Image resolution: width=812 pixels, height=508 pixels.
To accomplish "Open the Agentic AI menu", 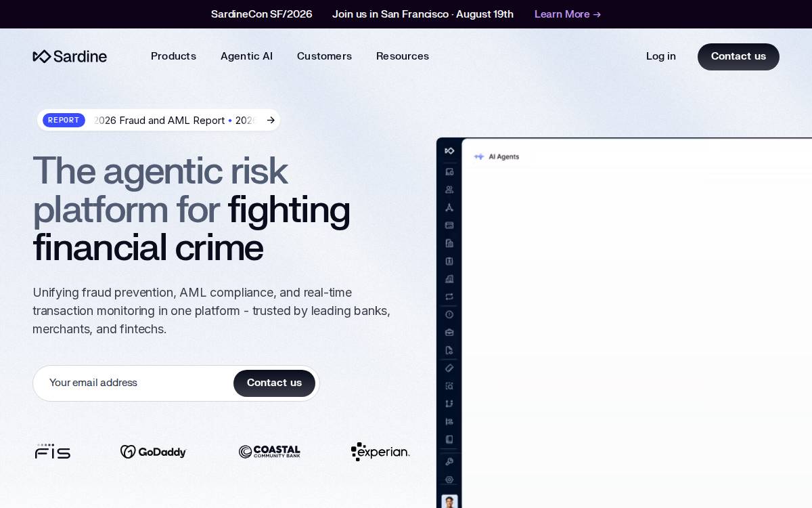I will click(x=246, y=56).
